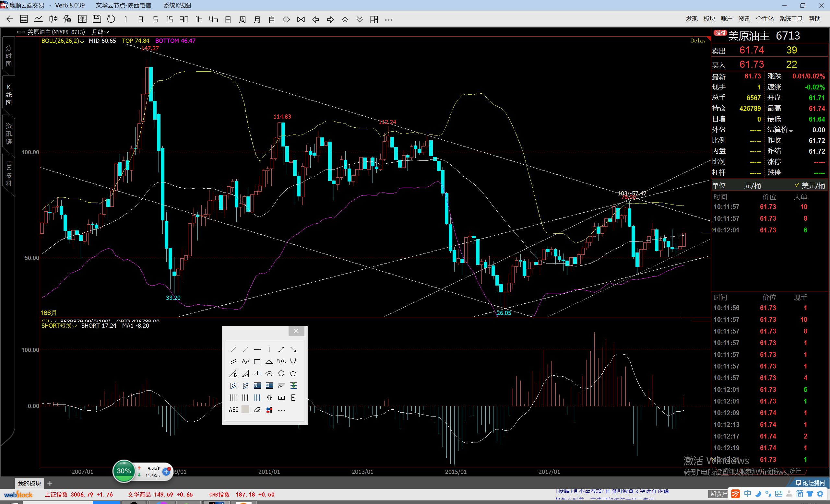Toggle the chain link icon beside 美原油主
The image size is (830, 504).
pos(21,32)
